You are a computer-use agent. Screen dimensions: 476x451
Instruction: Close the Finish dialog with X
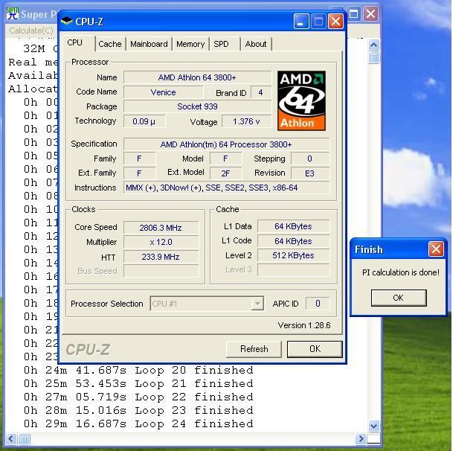[436, 249]
